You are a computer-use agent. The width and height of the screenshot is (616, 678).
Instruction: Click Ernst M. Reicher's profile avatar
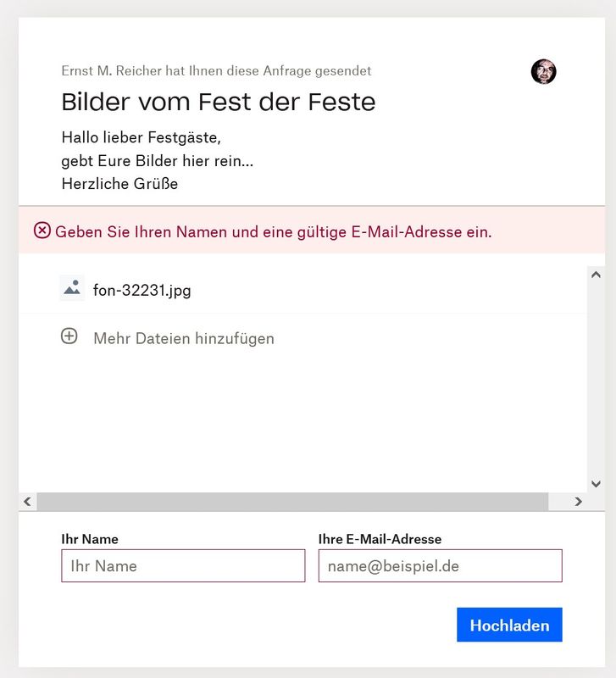[543, 71]
